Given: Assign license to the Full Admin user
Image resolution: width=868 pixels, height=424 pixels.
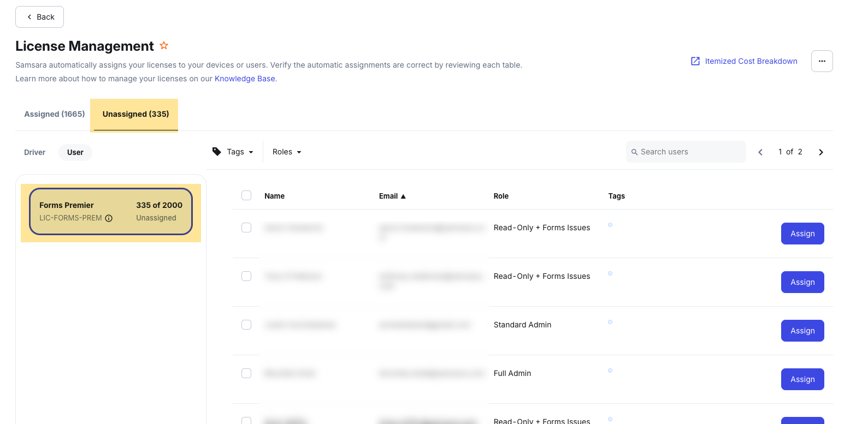Looking at the screenshot, I should click(x=802, y=379).
